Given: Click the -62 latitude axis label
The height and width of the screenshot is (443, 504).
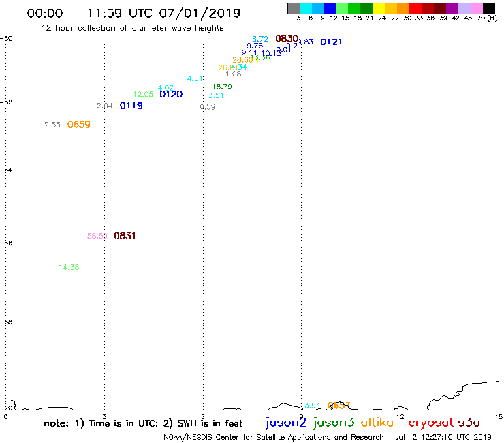Looking at the screenshot, I should 6,102.
